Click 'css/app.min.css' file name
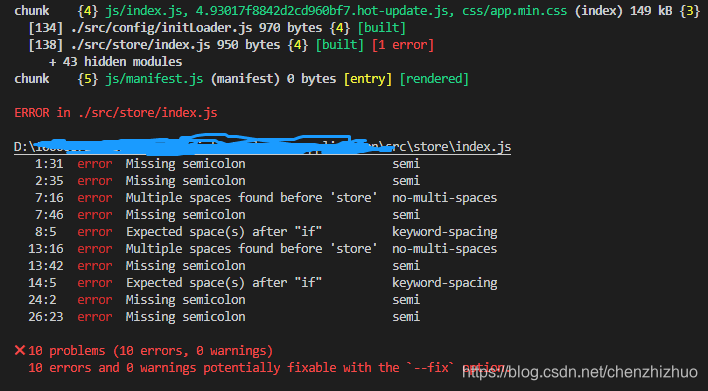 514,11
